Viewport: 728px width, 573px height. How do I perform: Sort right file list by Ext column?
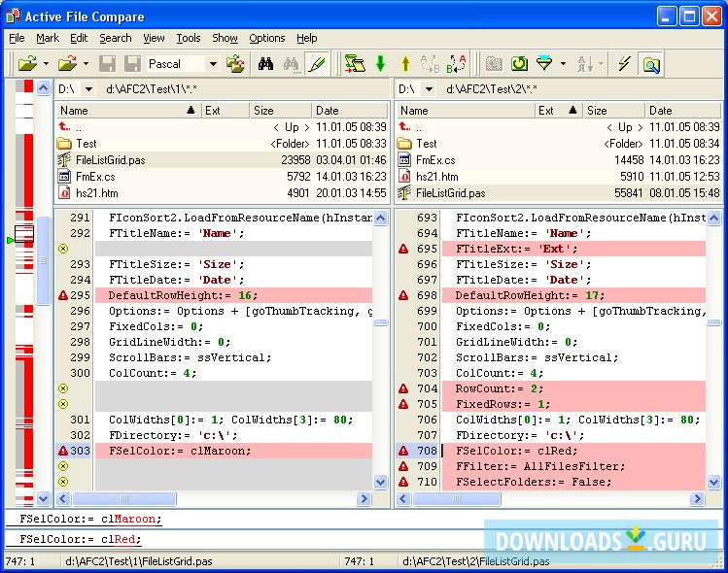pos(558,111)
